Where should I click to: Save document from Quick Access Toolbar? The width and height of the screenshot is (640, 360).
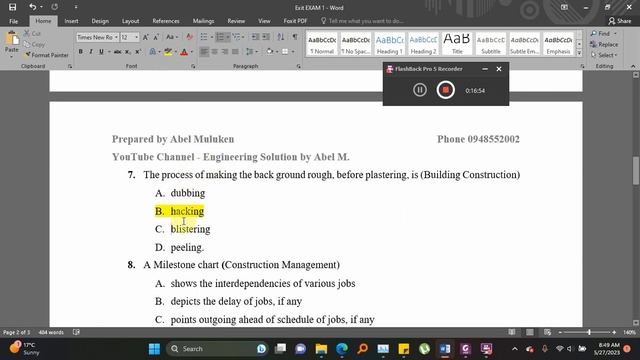point(12,7)
